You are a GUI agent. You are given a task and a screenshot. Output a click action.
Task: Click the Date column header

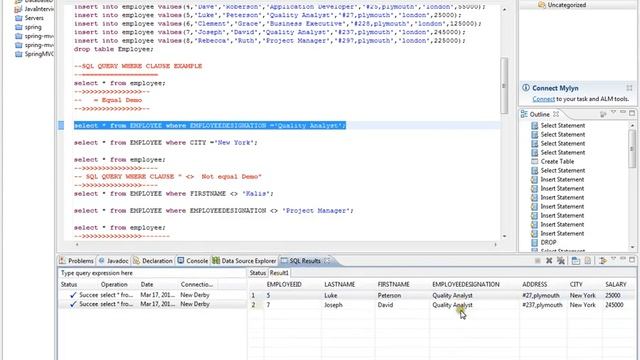coord(147,284)
